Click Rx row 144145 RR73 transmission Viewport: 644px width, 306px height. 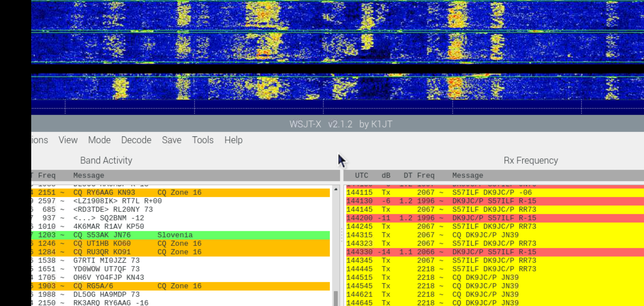tap(495, 210)
